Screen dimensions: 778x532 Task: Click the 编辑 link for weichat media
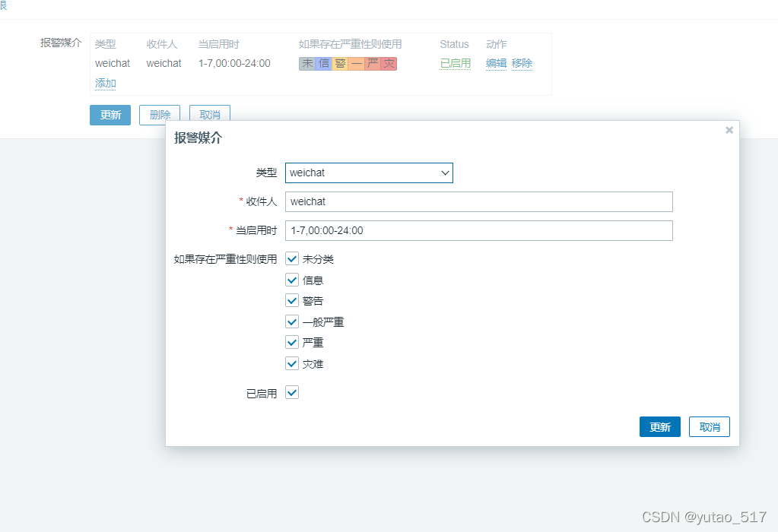click(x=496, y=64)
